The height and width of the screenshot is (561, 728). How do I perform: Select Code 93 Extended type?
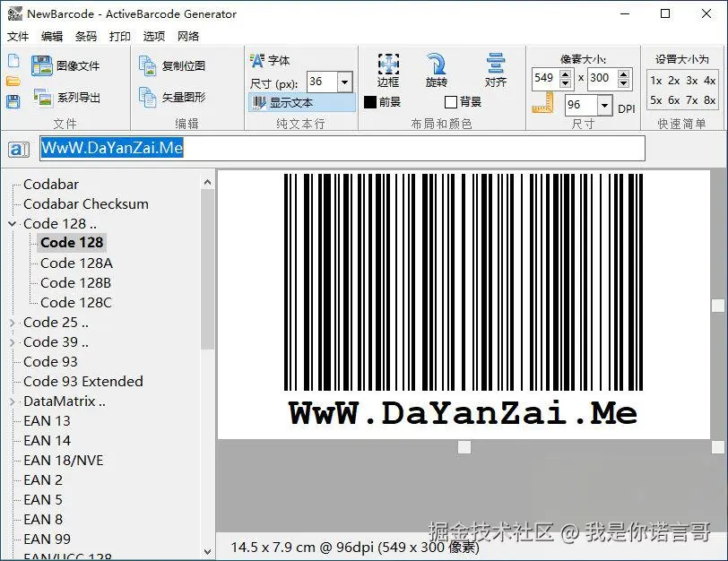coord(83,382)
